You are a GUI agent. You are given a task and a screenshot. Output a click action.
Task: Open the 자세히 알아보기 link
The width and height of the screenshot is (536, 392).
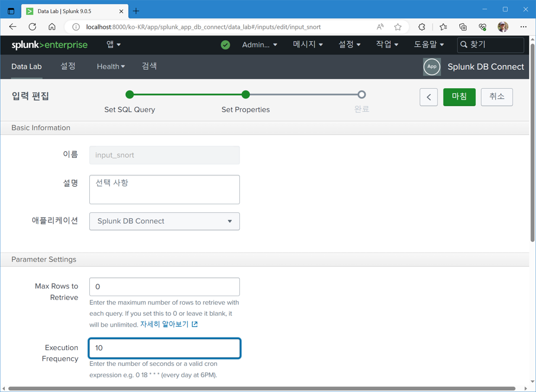click(x=164, y=324)
